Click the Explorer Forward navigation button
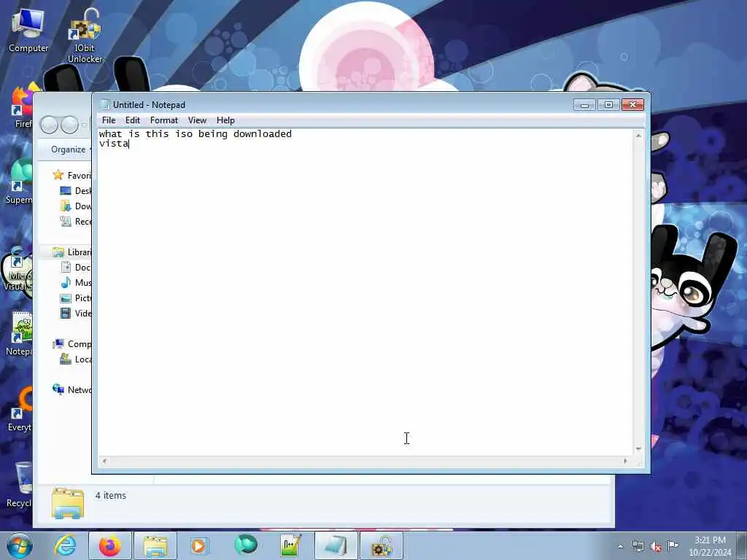This screenshot has width=747, height=560. (x=69, y=125)
